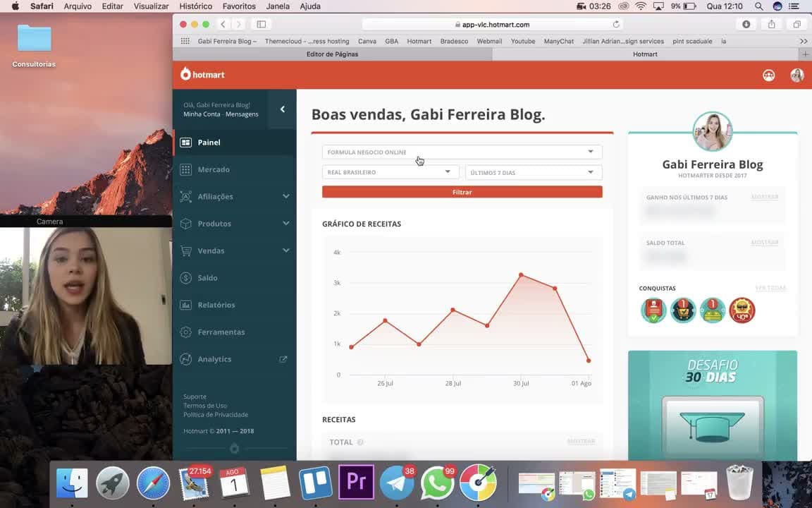812x508 pixels.
Task: Click the Safari downloads icon
Action: coord(746,25)
